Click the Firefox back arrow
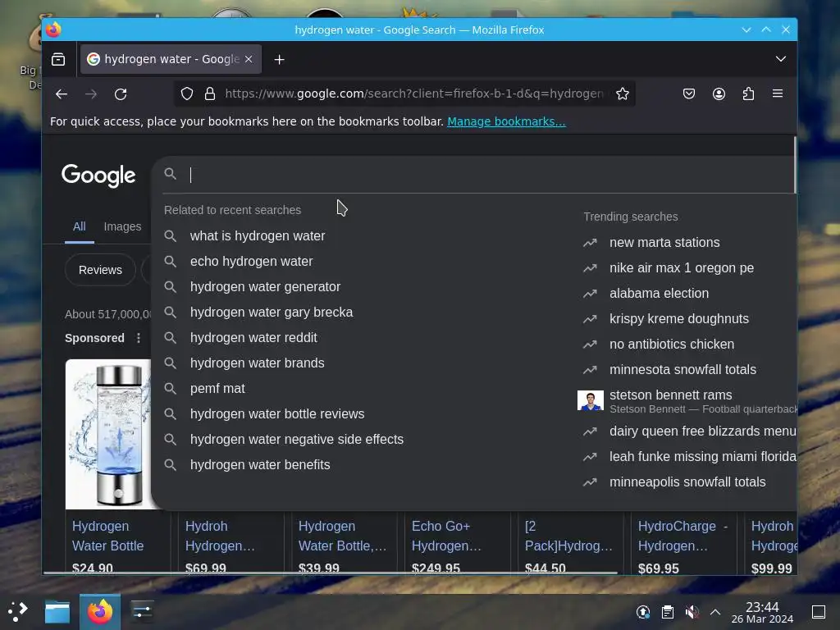 (61, 94)
